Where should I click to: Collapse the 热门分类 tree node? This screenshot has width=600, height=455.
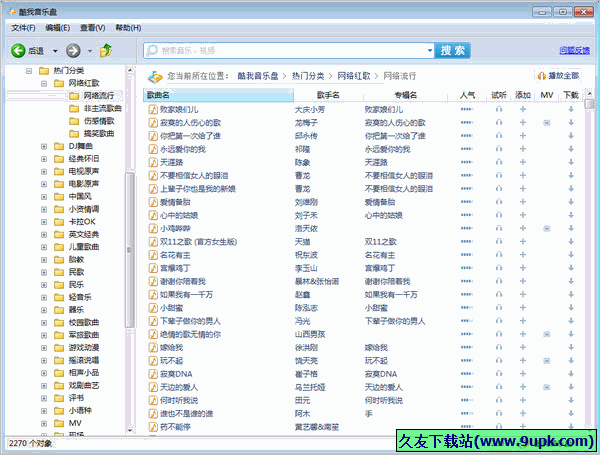pos(29,71)
